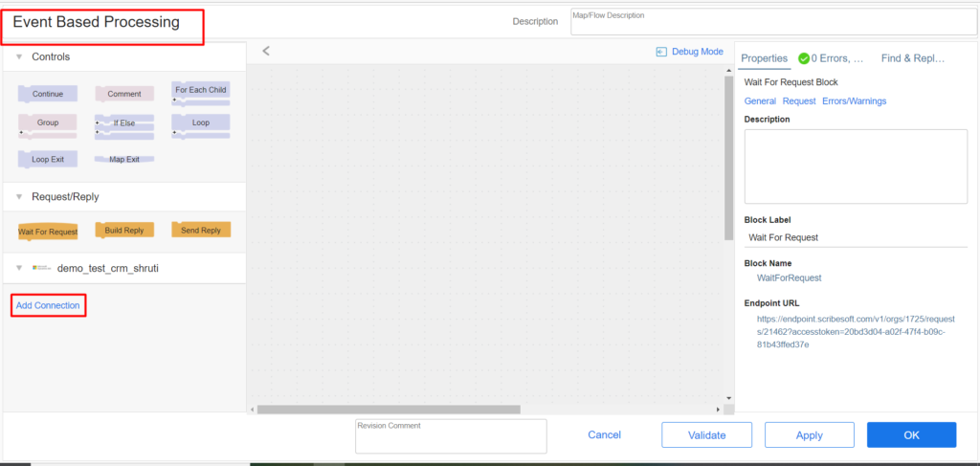Collapse the left panel with arrow
This screenshot has height=466, width=980.
coord(266,51)
